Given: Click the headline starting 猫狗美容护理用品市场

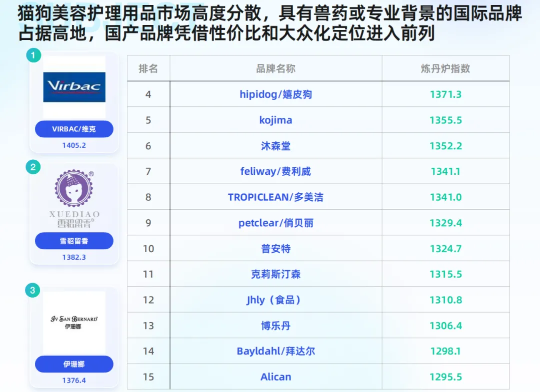Looking at the screenshot, I should pyautogui.click(x=270, y=23).
